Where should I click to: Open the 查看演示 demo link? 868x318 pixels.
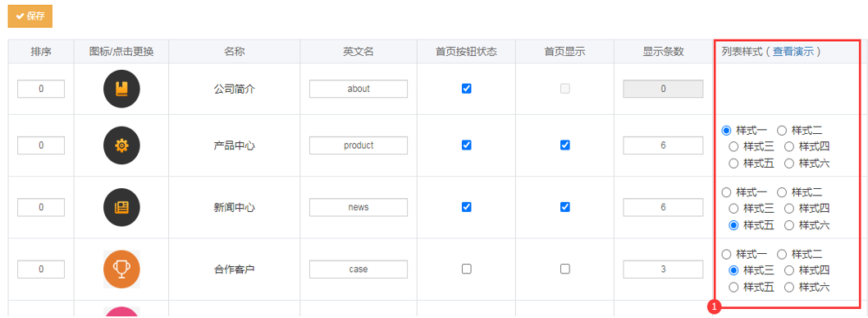[x=793, y=52]
